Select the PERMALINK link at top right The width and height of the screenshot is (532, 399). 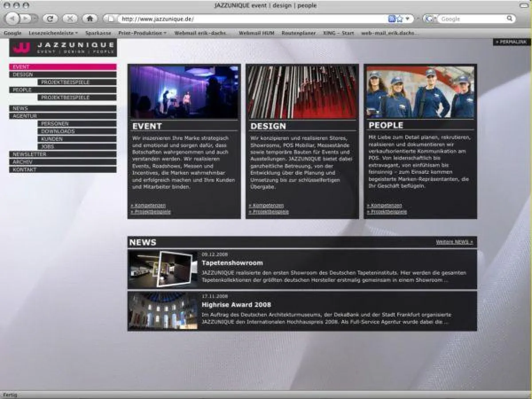(511, 42)
